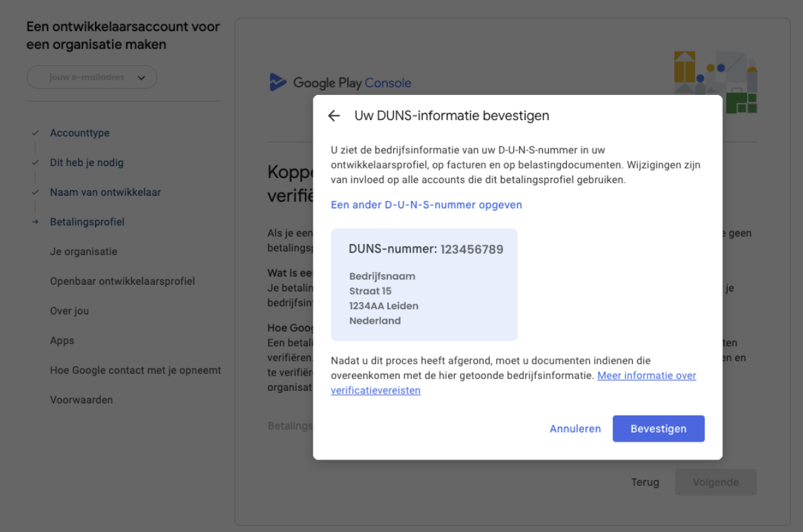Click the Volgende button

tap(715, 482)
